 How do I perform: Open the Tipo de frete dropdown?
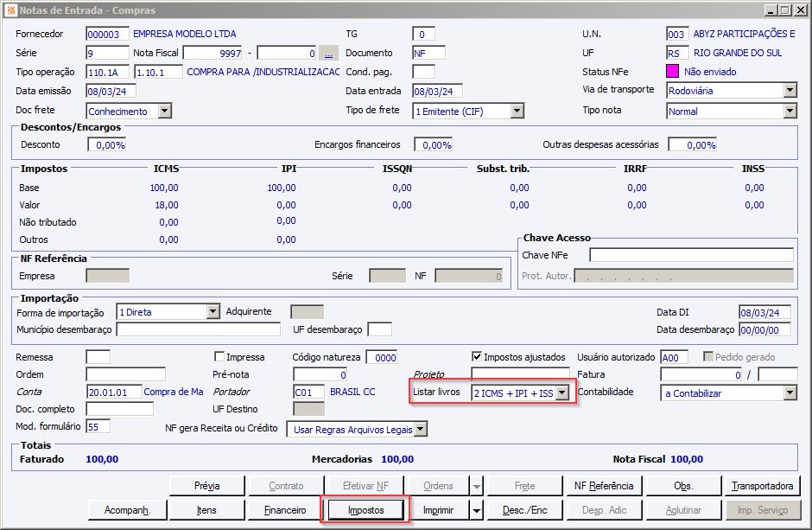coord(517,111)
